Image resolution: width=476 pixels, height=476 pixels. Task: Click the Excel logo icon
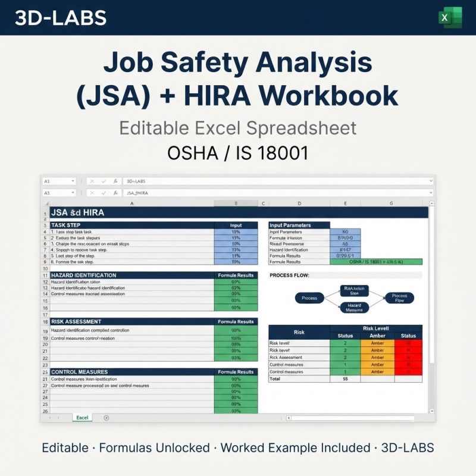tap(450, 17)
